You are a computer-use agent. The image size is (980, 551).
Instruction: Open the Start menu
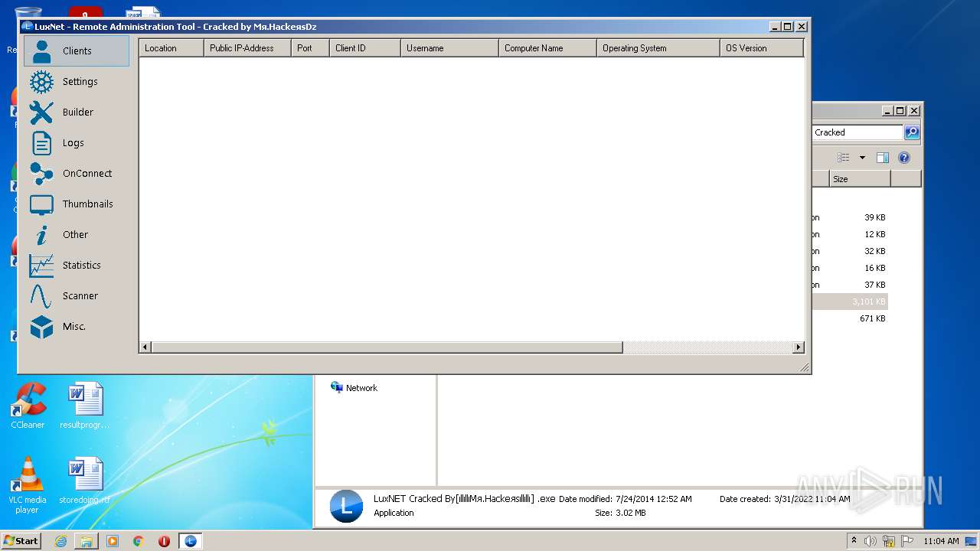[21, 541]
